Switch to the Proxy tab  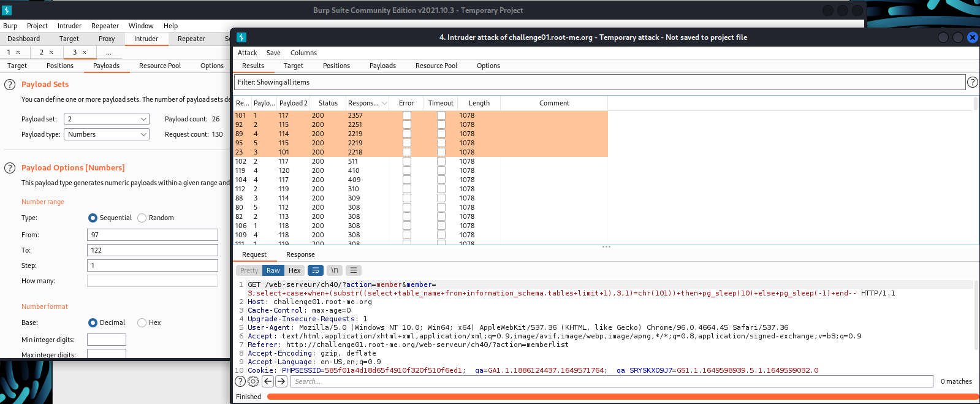coord(107,39)
